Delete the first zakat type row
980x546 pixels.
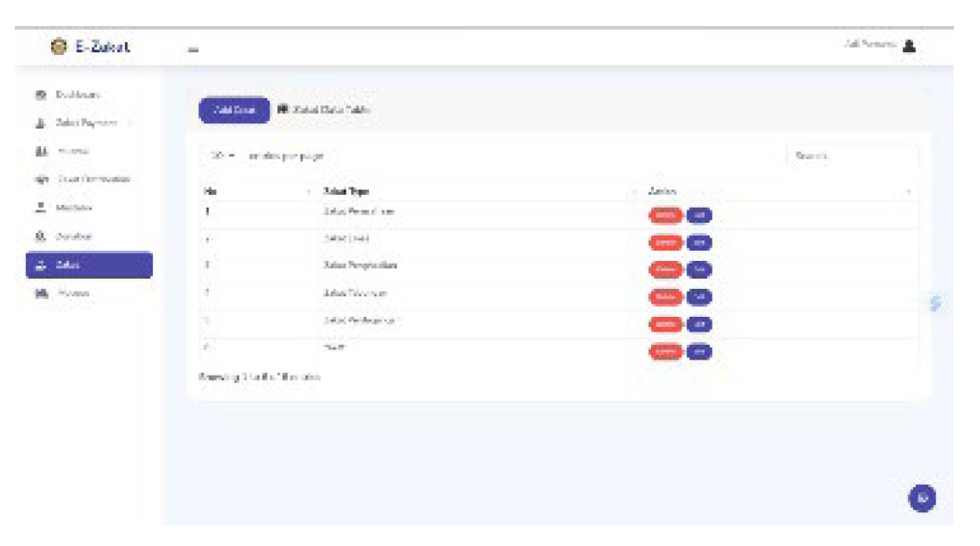[665, 215]
